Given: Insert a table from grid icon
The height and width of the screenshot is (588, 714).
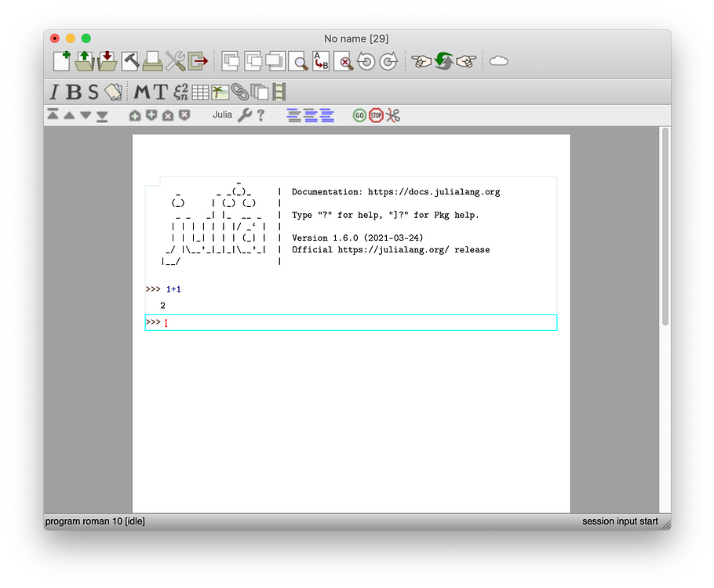Looking at the screenshot, I should point(200,93).
